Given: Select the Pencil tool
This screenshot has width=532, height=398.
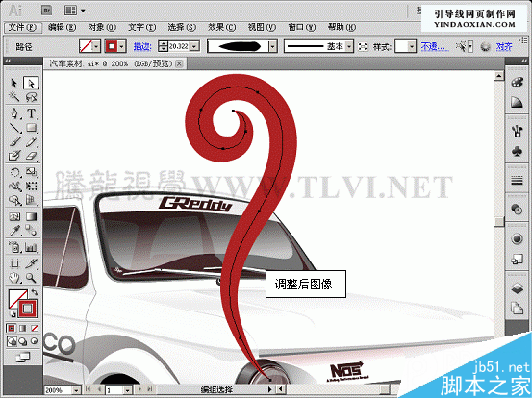Looking at the screenshot, I should [x=31, y=141].
